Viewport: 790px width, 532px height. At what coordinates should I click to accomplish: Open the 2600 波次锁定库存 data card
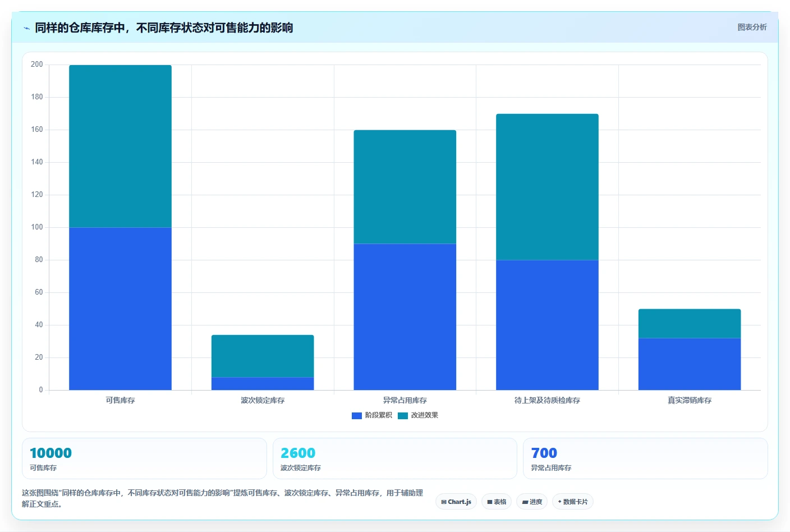[x=394, y=458]
